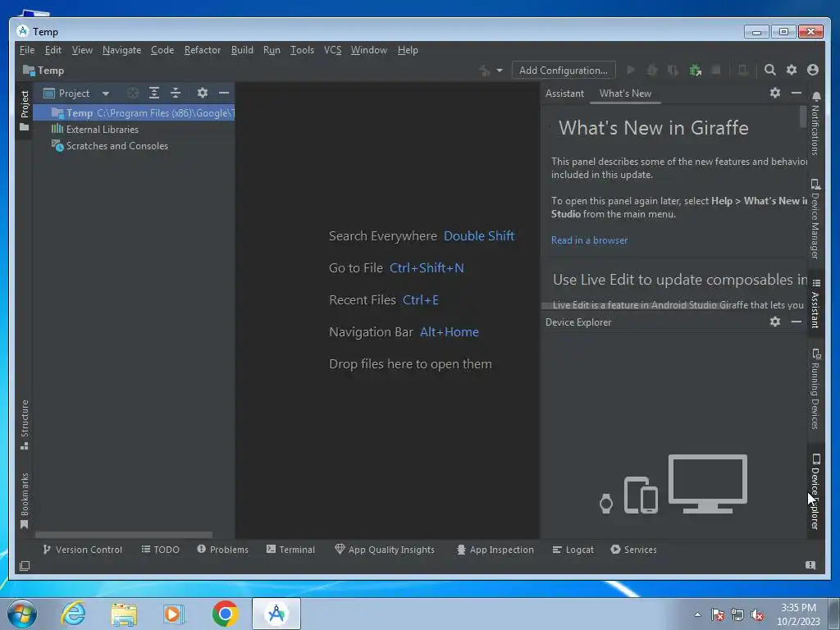The height and width of the screenshot is (630, 840).
Task: Click Temp breadcrumb in navigation bar
Action: (x=43, y=71)
